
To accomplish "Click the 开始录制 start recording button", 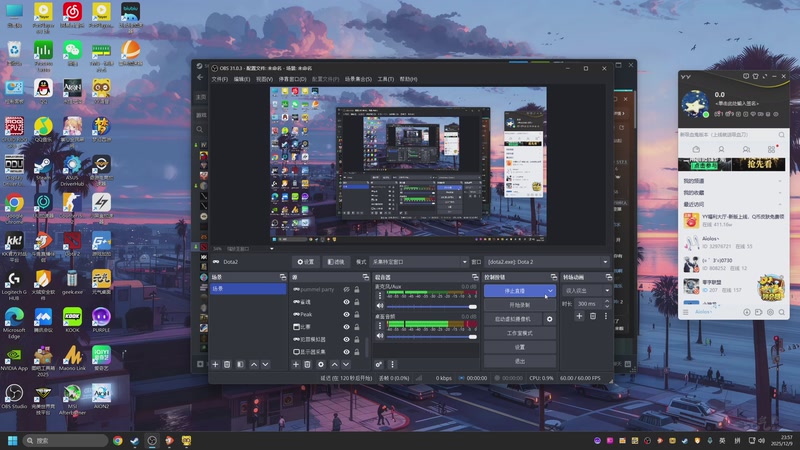I will pos(519,305).
